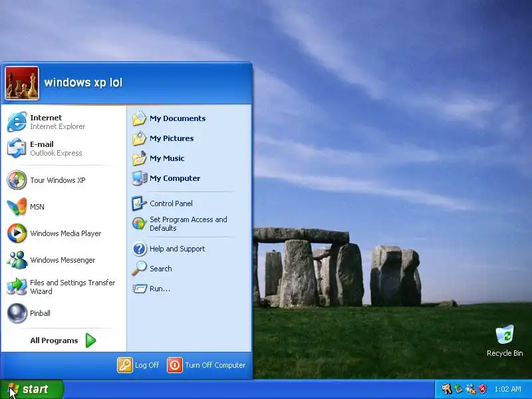532x399 pixels.
Task: Launch the Pinball silver ball icon
Action: [x=17, y=313]
